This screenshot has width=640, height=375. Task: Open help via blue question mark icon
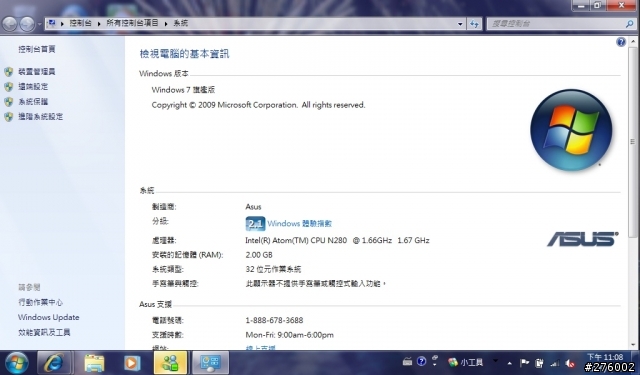621,42
